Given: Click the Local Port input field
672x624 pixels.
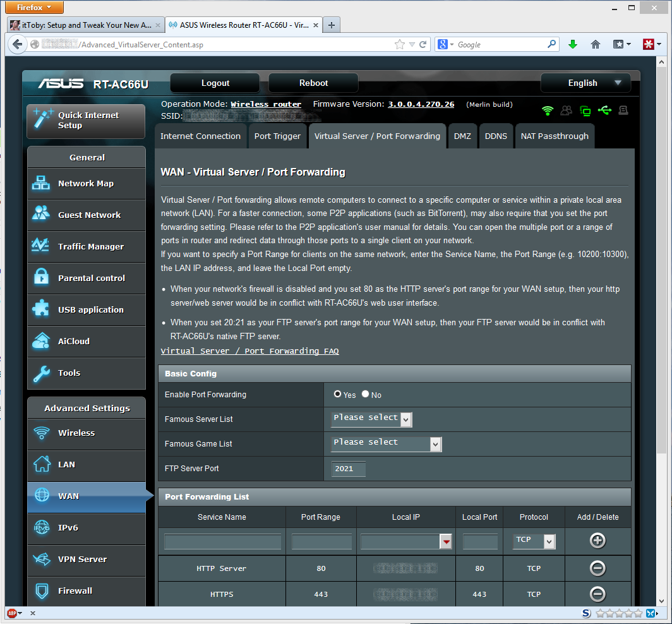Looking at the screenshot, I should coord(480,542).
